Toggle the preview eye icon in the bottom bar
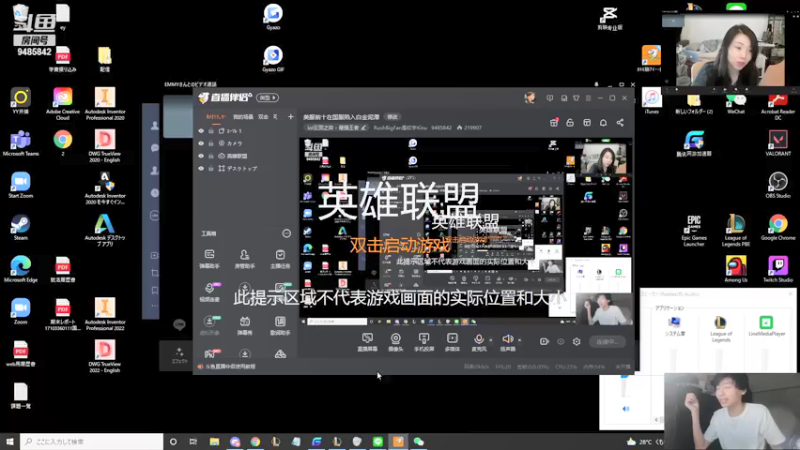 tap(561, 341)
